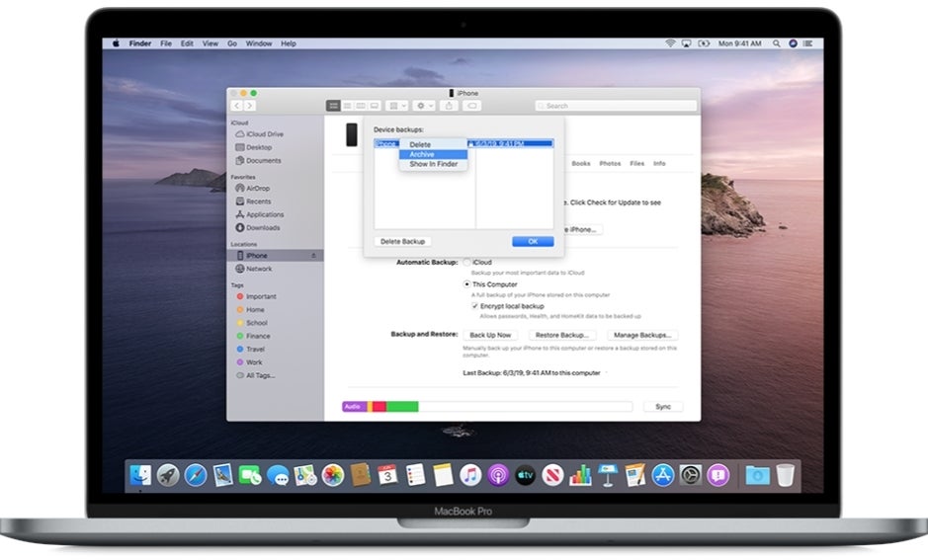The width and height of the screenshot is (928, 560).
Task: Switch to the Info tab
Action: (659, 164)
